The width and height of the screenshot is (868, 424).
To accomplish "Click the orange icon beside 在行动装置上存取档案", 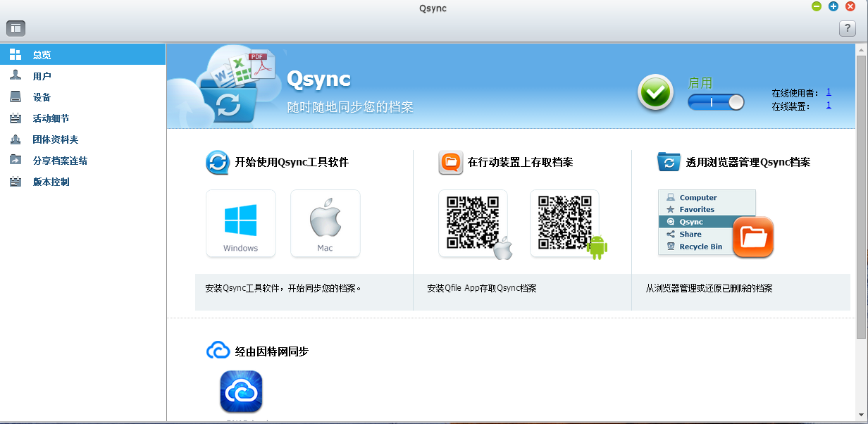I will click(x=450, y=162).
